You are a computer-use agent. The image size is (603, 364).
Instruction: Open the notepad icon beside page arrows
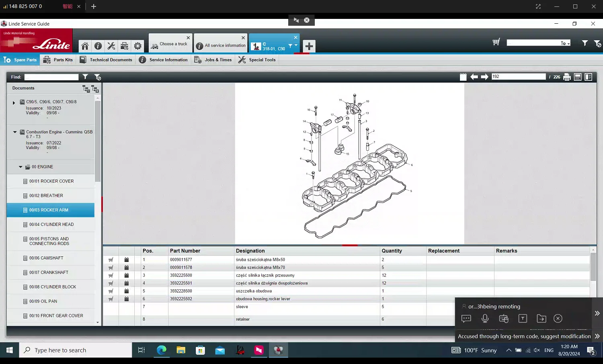tap(463, 77)
